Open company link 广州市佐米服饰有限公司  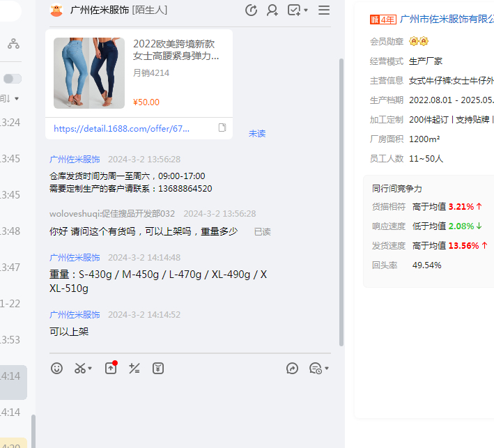click(447, 20)
